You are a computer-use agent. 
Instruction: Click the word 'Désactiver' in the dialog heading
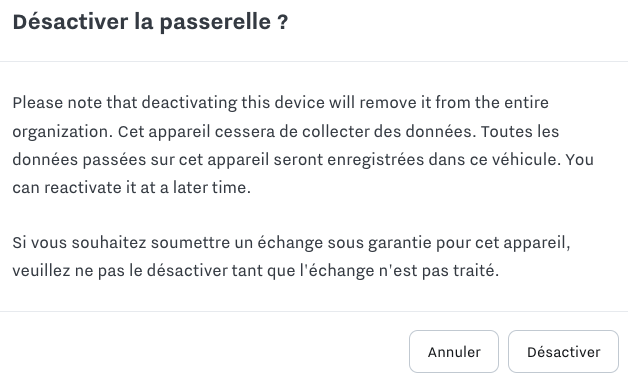70,22
